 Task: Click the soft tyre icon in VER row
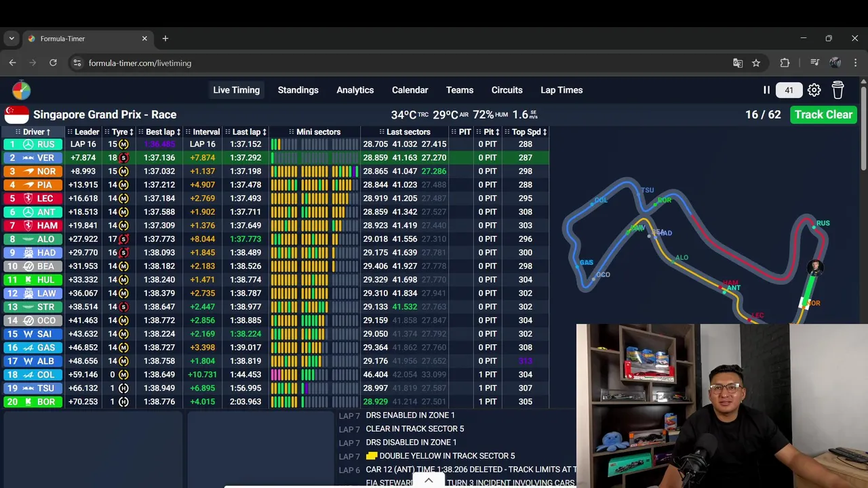pos(123,158)
